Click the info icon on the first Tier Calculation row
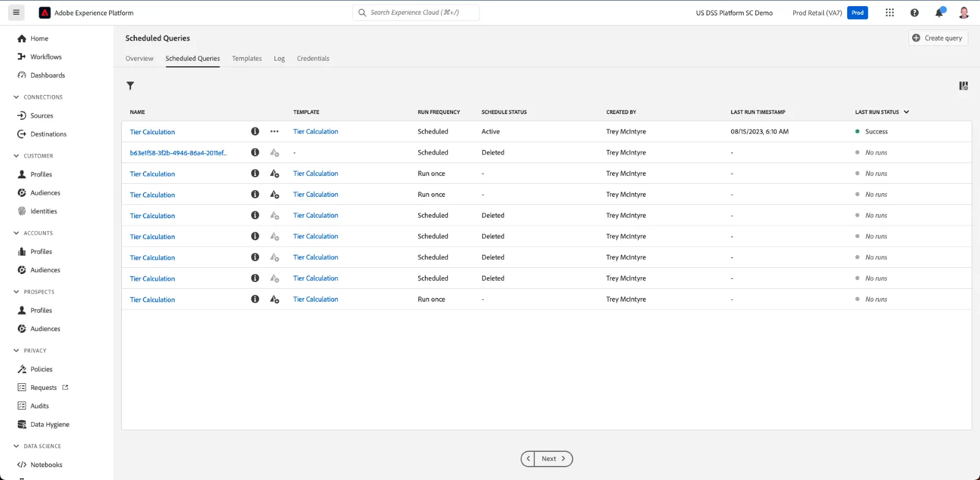 click(x=255, y=131)
